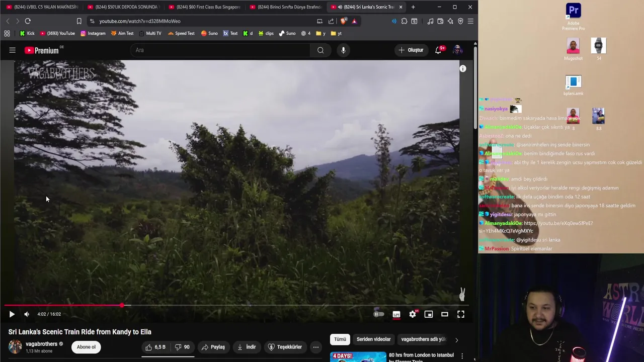This screenshot has height=362, width=644.
Task: Open the browser main menu
Action: pos(470,21)
